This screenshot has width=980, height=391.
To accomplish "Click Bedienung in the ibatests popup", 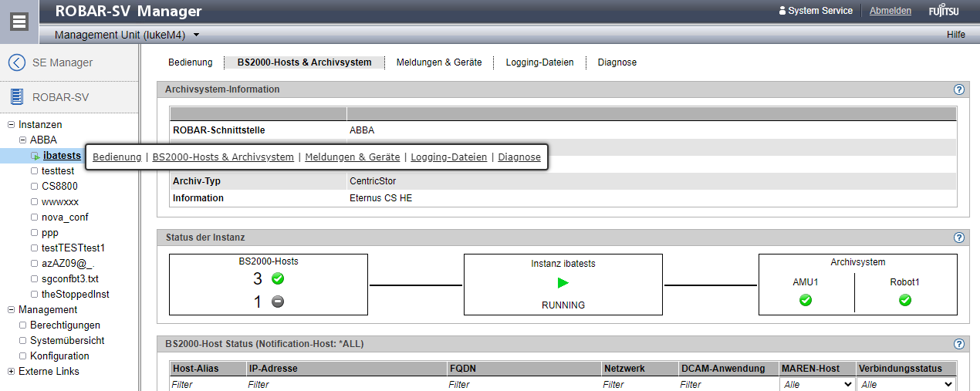I will point(117,157).
